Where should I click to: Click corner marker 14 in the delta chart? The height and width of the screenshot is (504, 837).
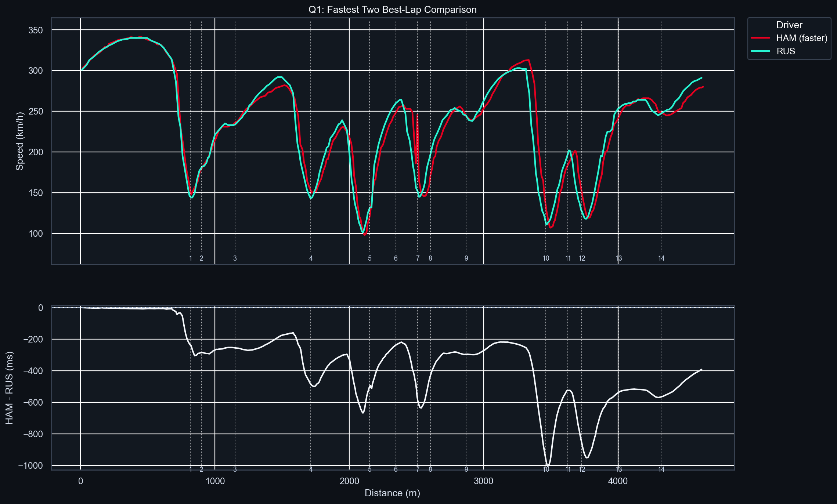(x=661, y=469)
